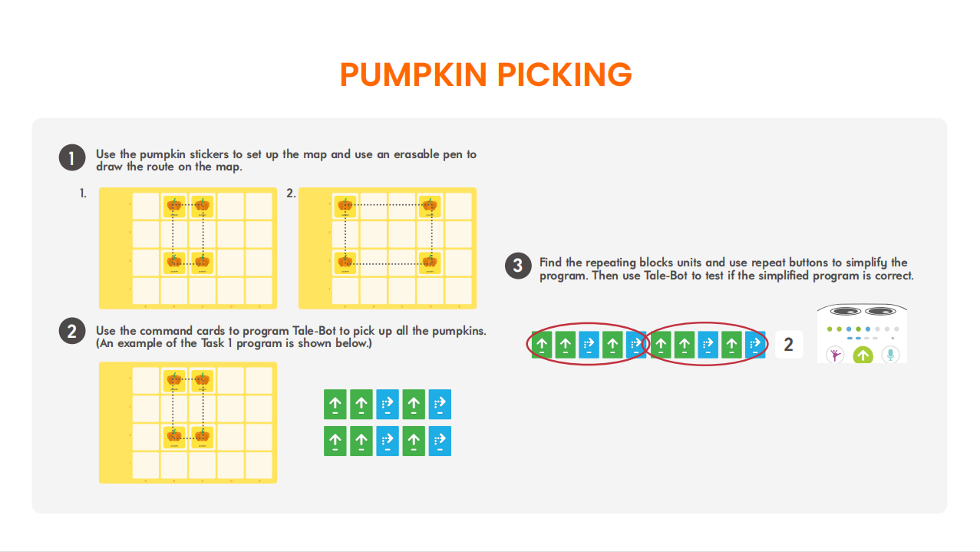The width and height of the screenshot is (980, 552).
Task: Select the last blue turn-right card before the 2
Action: tap(756, 345)
